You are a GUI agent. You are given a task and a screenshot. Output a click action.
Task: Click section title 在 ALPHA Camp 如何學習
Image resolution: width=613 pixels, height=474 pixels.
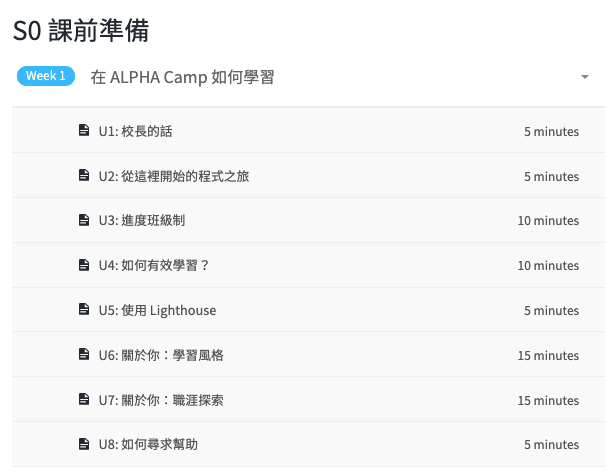pos(183,77)
